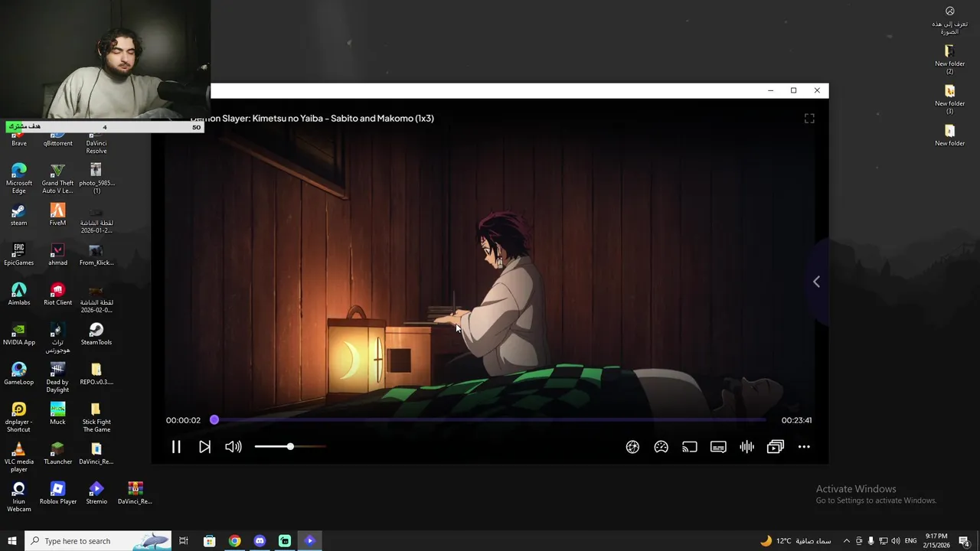This screenshot has height=551, width=980.
Task: Click the purple seek bar playhead
Action: (214, 419)
